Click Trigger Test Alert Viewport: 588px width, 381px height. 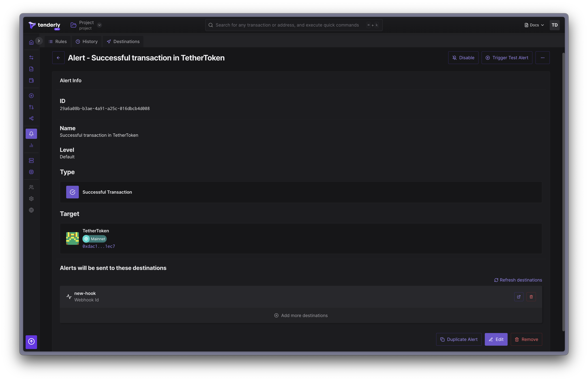(x=507, y=58)
